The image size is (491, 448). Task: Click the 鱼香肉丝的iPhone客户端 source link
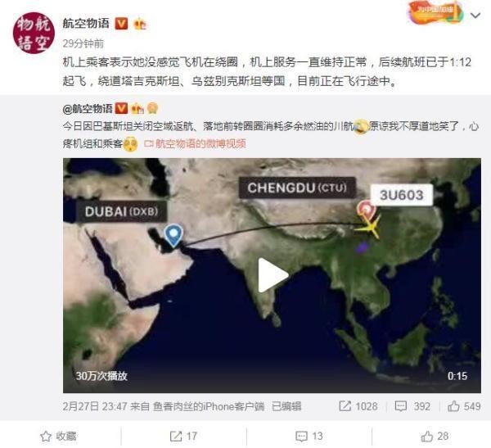pos(209,406)
